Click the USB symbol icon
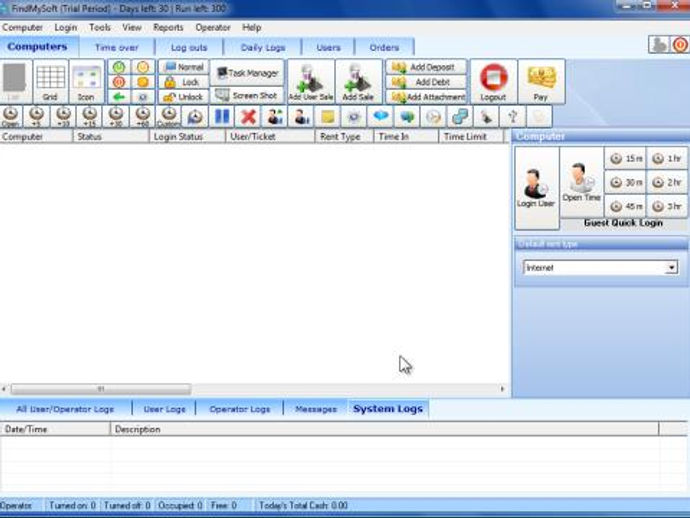The width and height of the screenshot is (690, 518). [513, 117]
